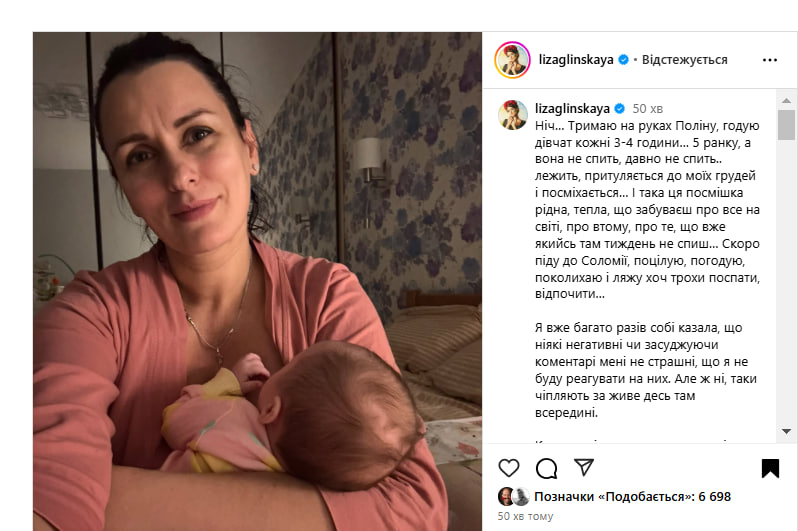Toggle the saved bookmark icon
The width and height of the screenshot is (798, 531).
(x=770, y=468)
